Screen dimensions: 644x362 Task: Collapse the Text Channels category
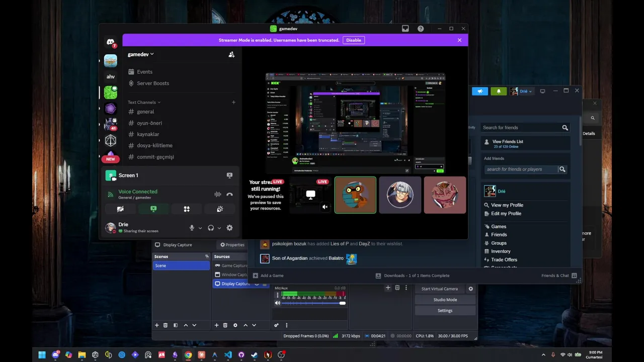point(144,102)
